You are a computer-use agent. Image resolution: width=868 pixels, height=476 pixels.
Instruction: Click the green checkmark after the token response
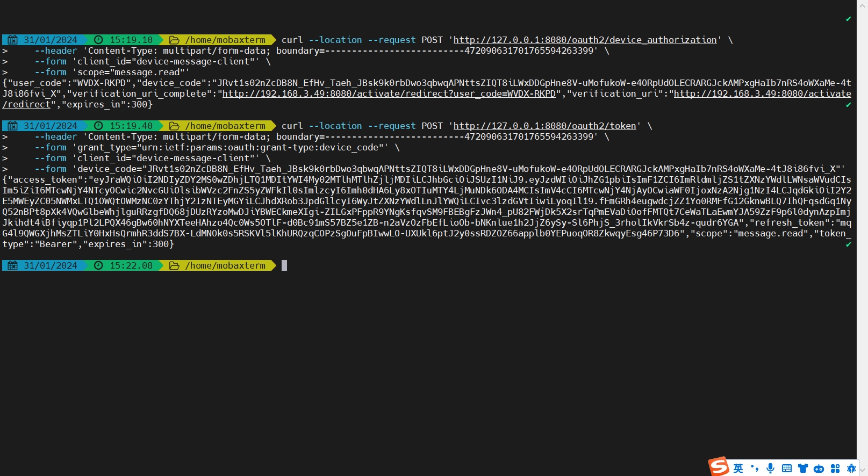pos(848,244)
